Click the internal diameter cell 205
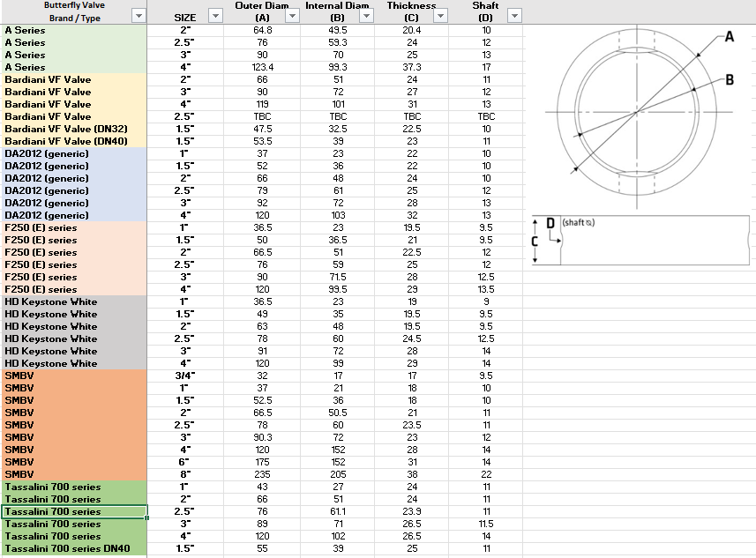 338,474
